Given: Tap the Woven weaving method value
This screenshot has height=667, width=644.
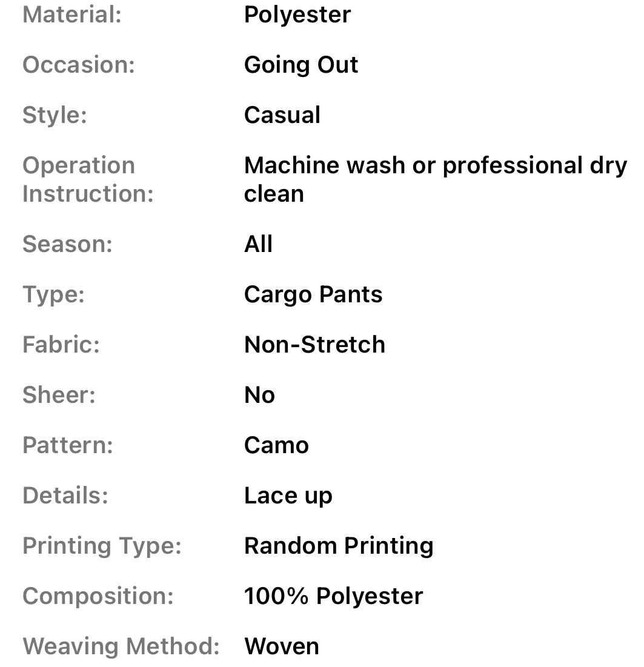Looking at the screenshot, I should [281, 646].
